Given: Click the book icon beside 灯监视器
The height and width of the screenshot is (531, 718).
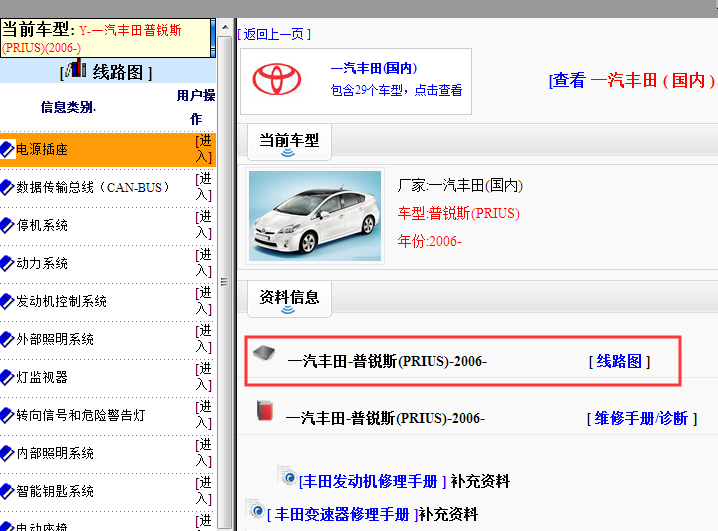Looking at the screenshot, I should coord(7,377).
